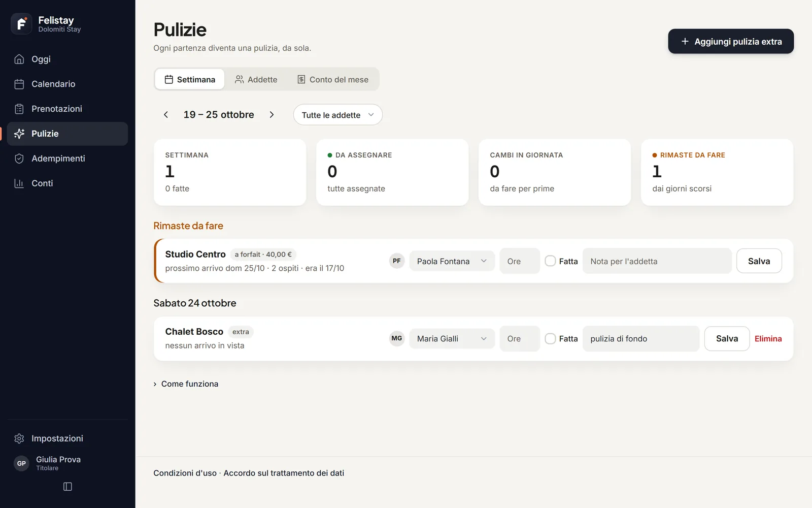Click the MG avatar for Maria Gialli

point(397,338)
